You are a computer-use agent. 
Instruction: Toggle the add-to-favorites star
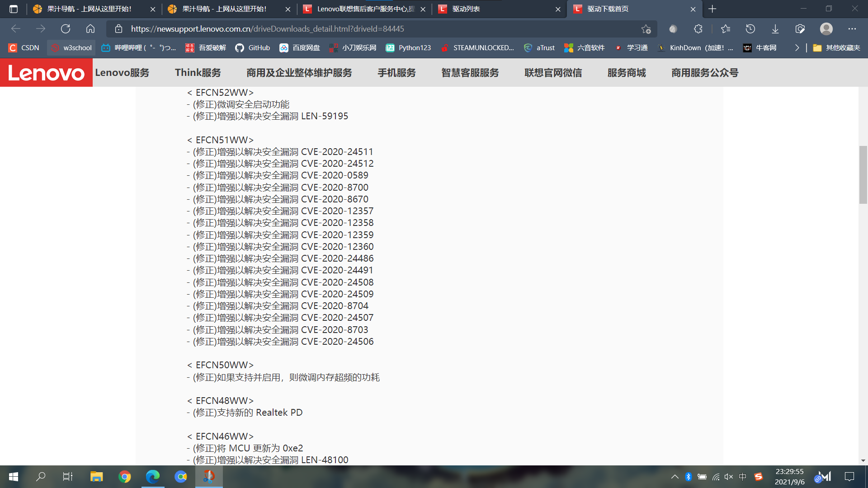[x=646, y=28]
